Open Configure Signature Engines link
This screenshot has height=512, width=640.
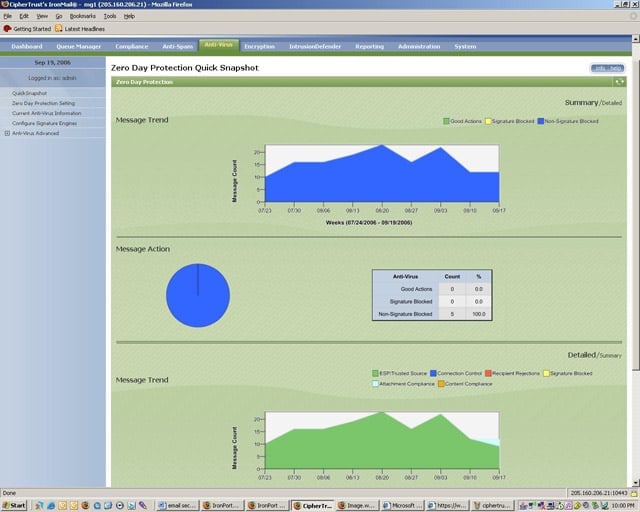44,123
